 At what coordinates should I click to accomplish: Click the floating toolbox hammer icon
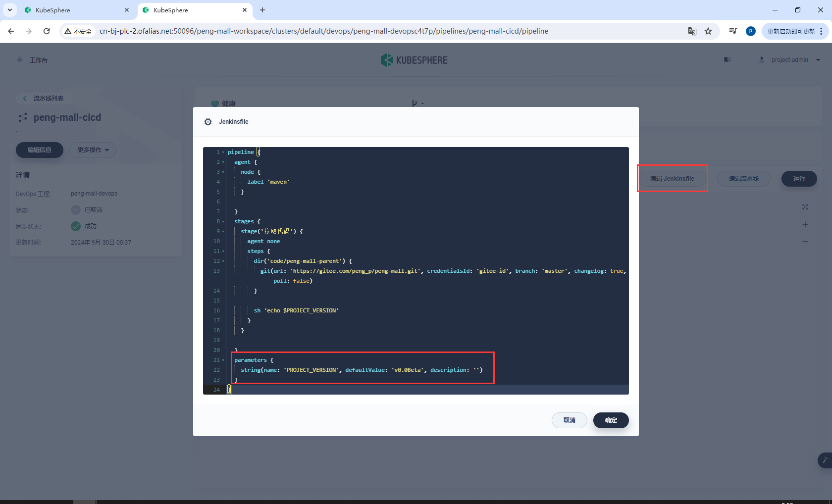[825, 460]
